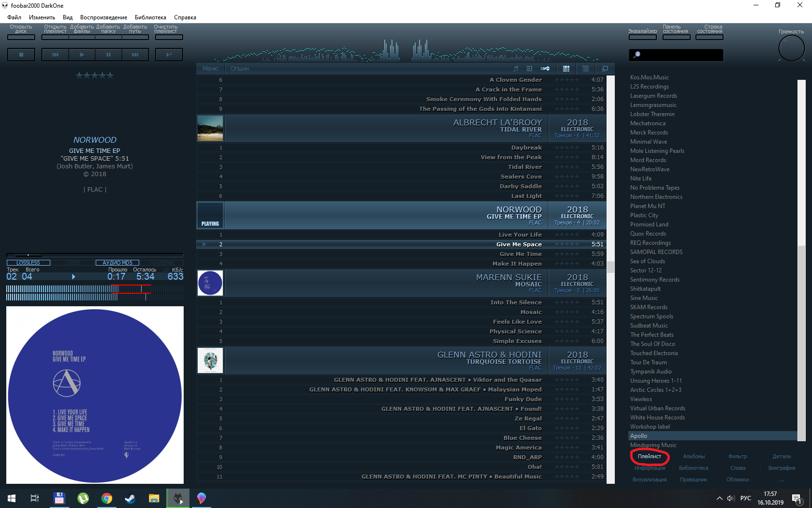Switch to grouped album playlist view icon
Screen dimensions: 812x508
(566, 69)
